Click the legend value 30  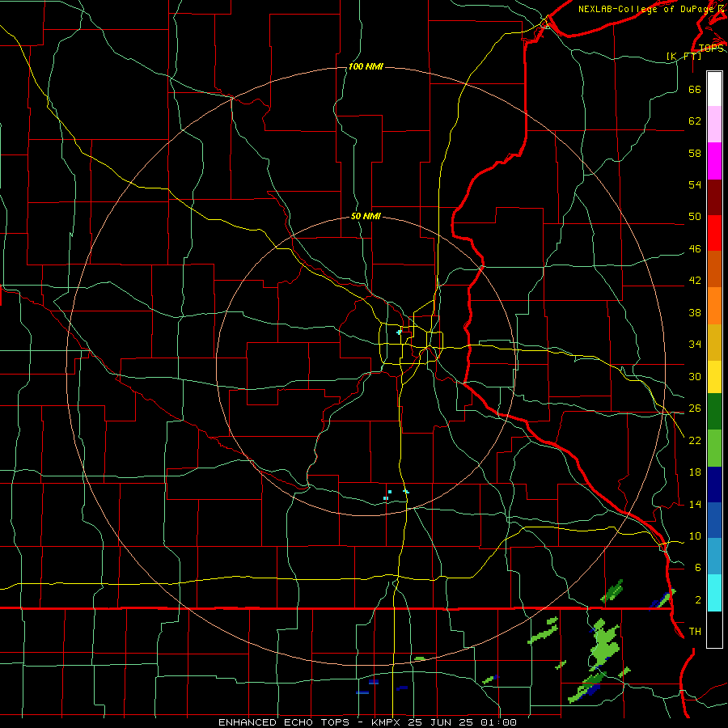[695, 376]
